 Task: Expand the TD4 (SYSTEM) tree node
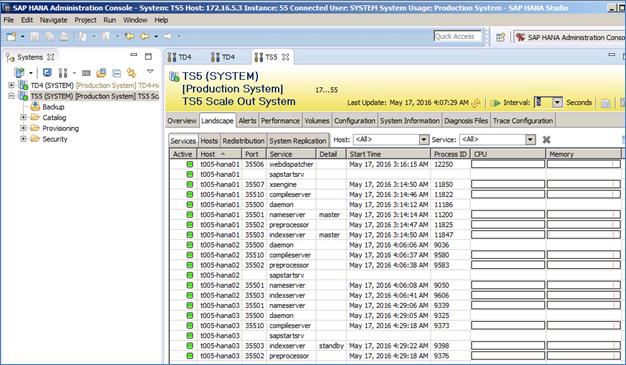coord(11,85)
